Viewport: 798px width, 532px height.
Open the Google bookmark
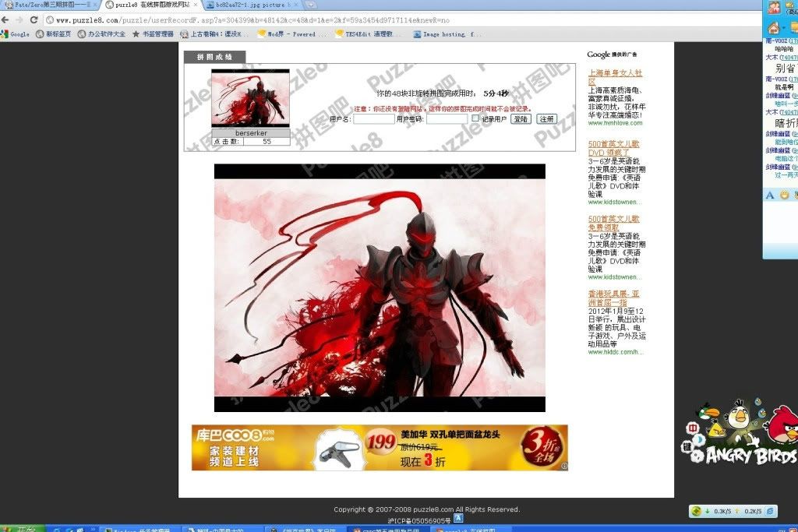point(16,34)
